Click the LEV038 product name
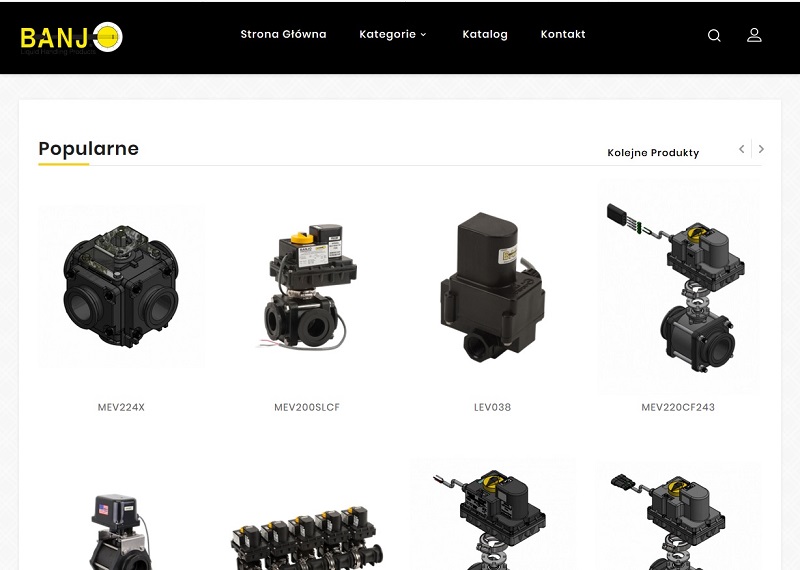This screenshot has width=800, height=570. coord(492,407)
